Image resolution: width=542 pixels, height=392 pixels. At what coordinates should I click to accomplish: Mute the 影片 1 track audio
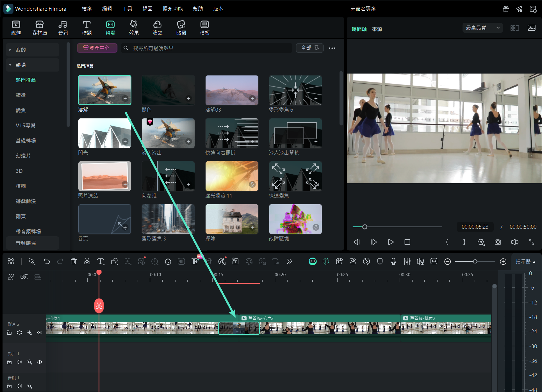click(x=19, y=362)
